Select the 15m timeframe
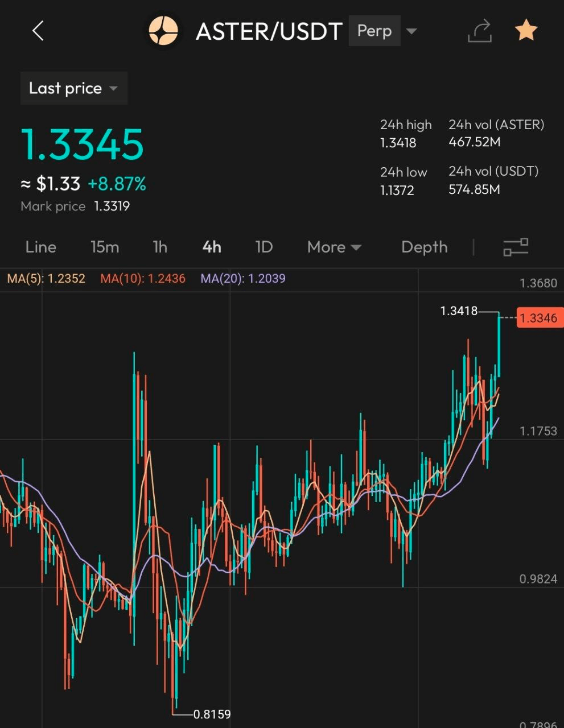 [x=105, y=247]
